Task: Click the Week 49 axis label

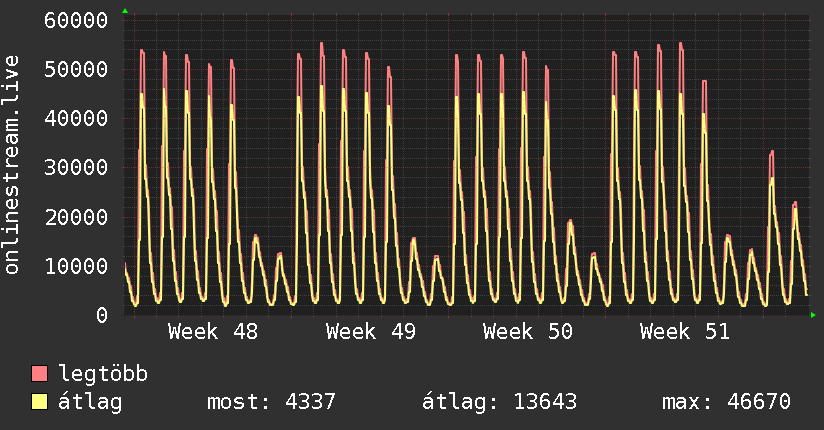Action: 370,332
